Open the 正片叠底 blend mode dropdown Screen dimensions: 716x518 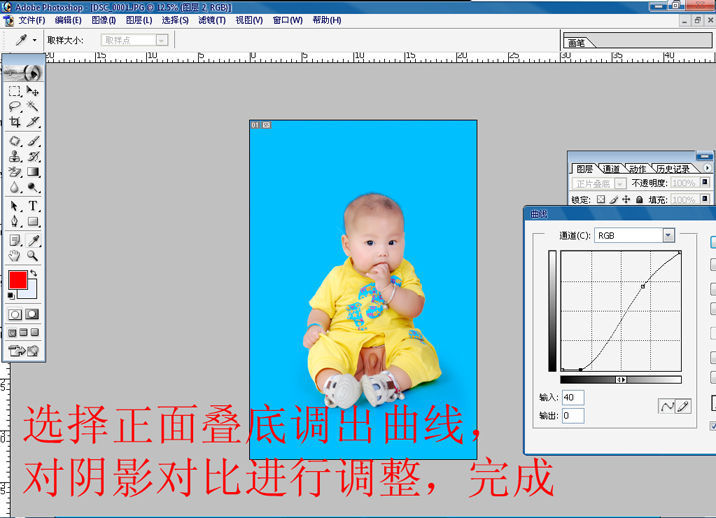[x=620, y=184]
